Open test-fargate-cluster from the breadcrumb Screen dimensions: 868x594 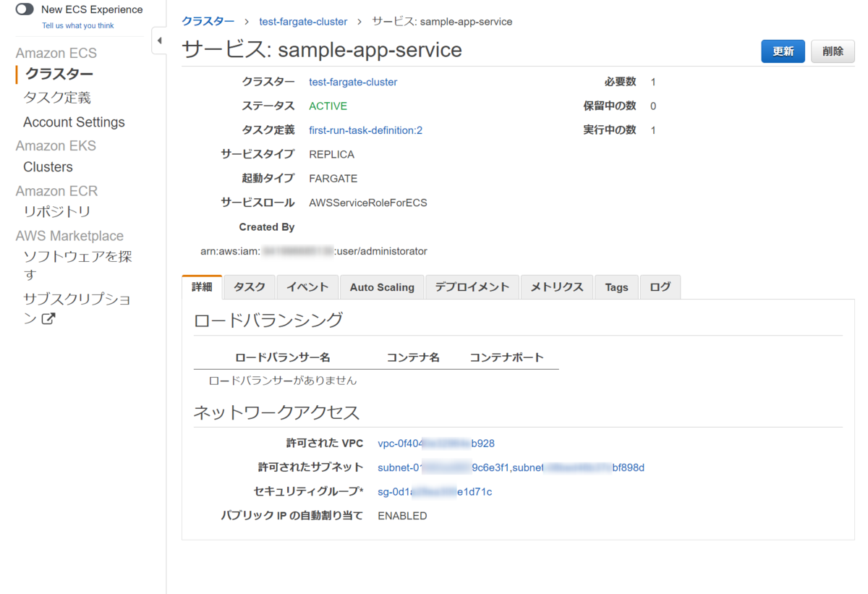point(303,21)
